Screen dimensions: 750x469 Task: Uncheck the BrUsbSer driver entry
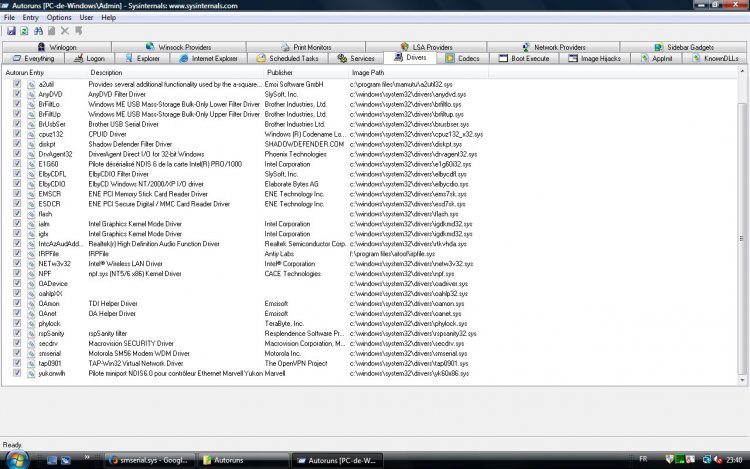17,124
